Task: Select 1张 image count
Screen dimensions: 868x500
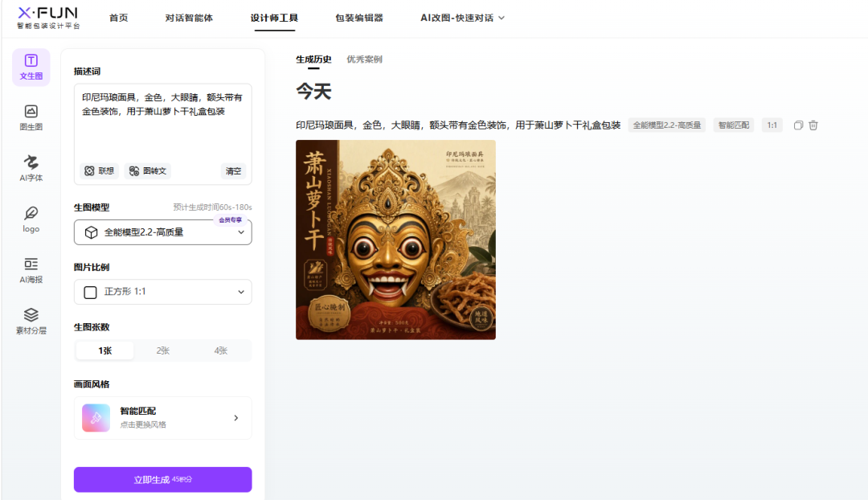Action: pyautogui.click(x=105, y=350)
